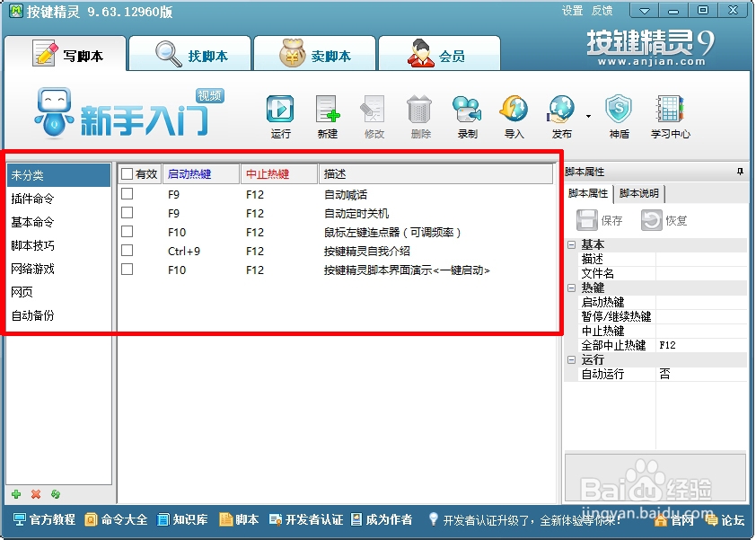Click the 保存 floppy disk icon

coord(587,220)
